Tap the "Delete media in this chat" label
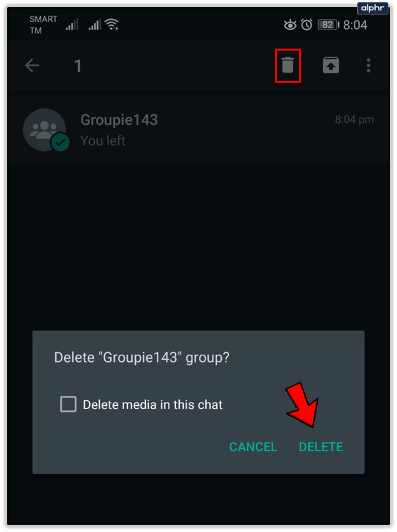 coord(152,405)
